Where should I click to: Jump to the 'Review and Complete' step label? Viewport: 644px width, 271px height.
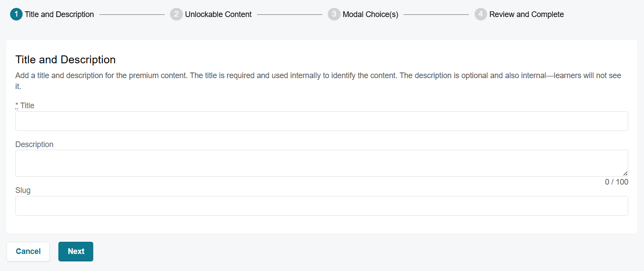526,14
